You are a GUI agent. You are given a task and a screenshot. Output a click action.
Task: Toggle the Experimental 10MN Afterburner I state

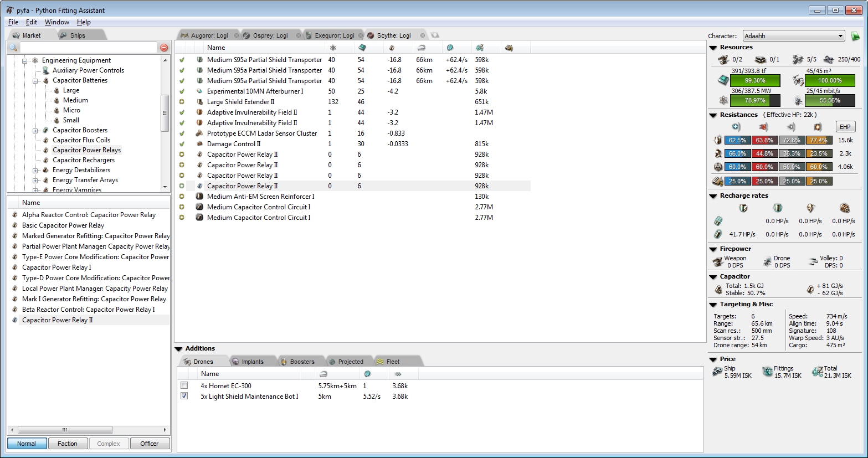click(x=182, y=91)
